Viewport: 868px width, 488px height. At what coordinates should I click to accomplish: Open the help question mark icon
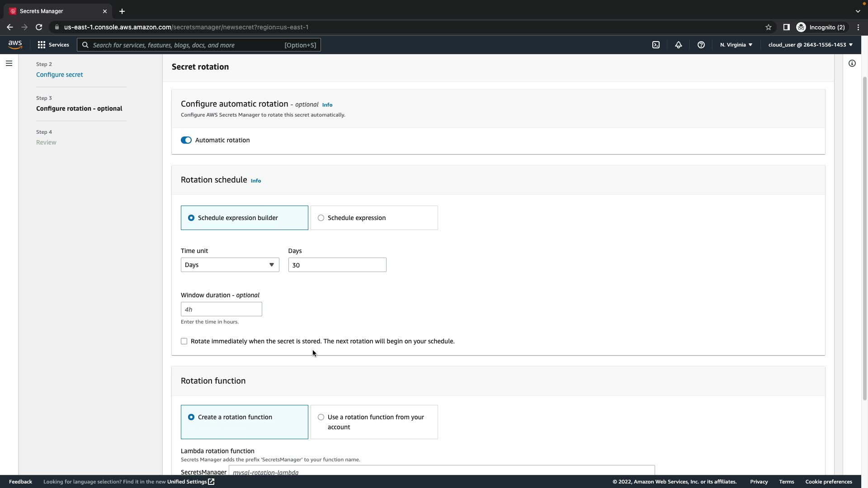[x=701, y=45]
